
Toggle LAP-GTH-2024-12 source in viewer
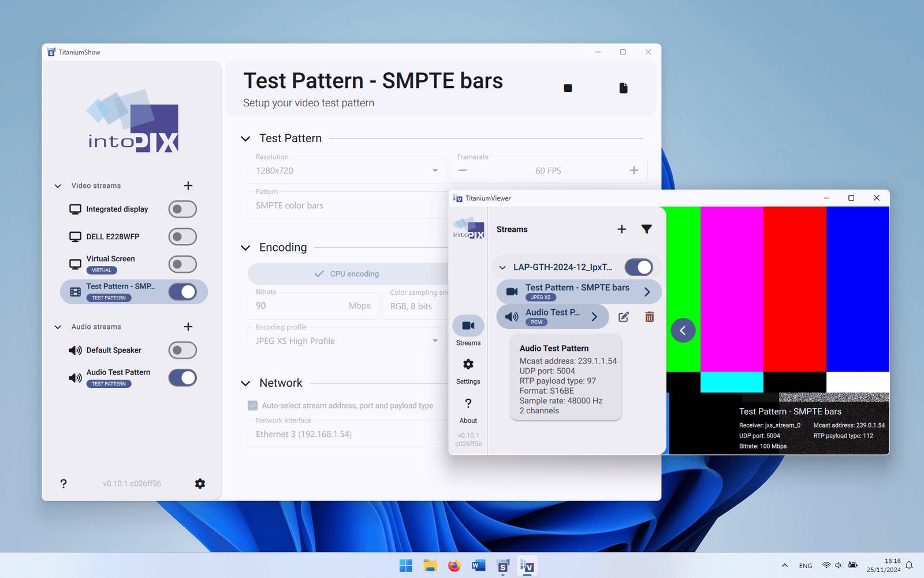pos(639,267)
